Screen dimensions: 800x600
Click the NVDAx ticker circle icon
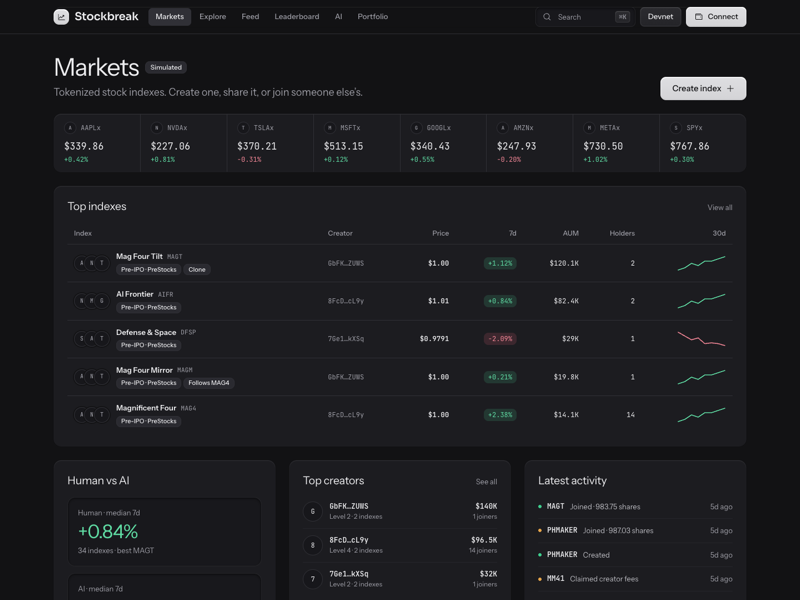(x=157, y=128)
